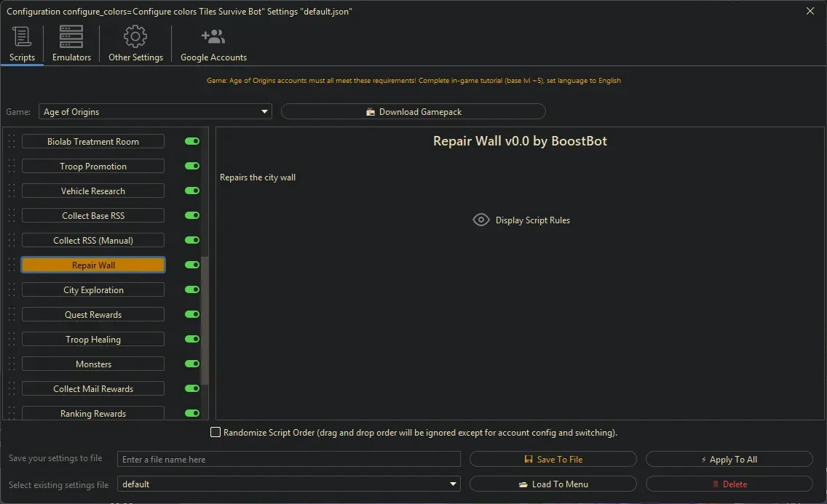827x504 pixels.
Task: Click the Biolab Treatment Room script button
Action: click(92, 141)
